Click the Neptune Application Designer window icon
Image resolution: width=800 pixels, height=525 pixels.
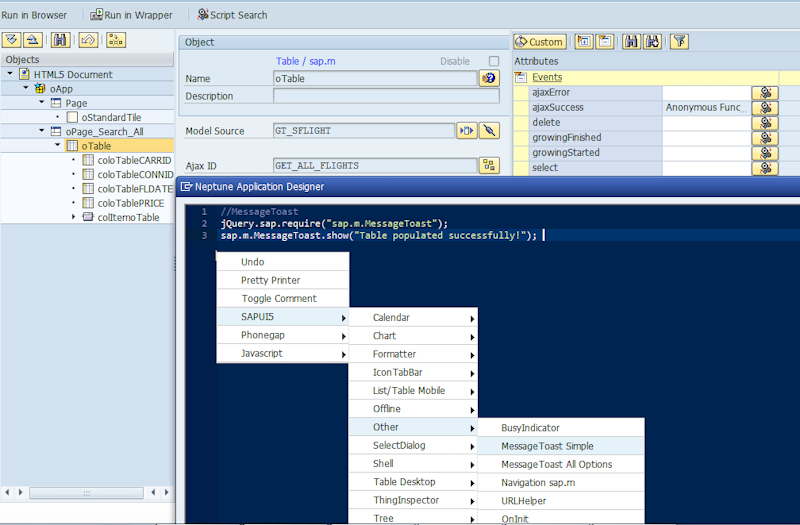coord(186,187)
